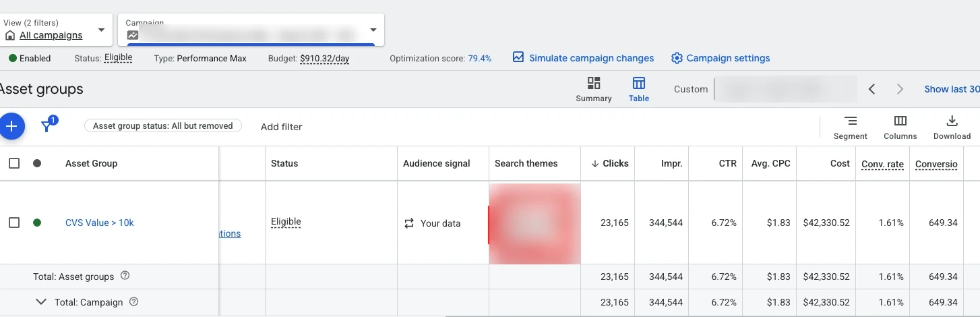Screen dimensions: 980x317
Task: Click the 23,165 clicks in CVS row
Action: coord(615,223)
